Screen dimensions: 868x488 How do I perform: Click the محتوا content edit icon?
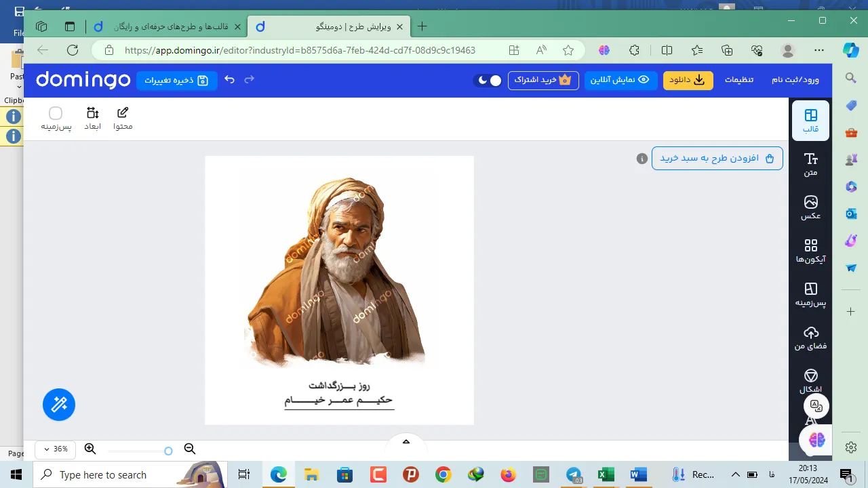click(x=123, y=119)
